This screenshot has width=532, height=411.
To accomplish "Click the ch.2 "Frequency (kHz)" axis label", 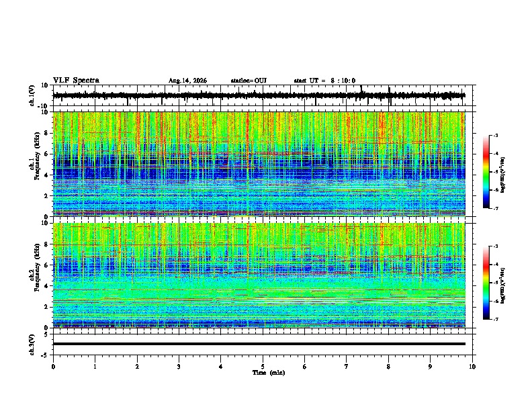I will click(38, 267).
